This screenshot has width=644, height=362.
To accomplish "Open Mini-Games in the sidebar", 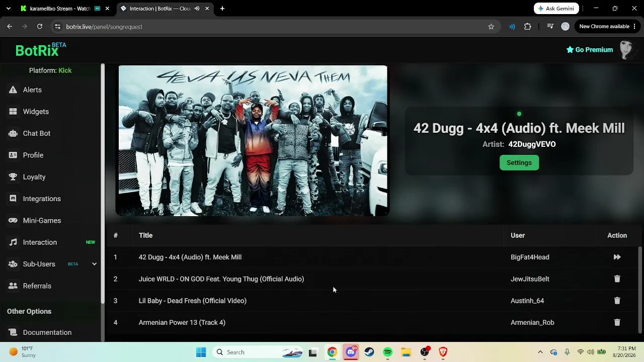I will click(x=42, y=221).
